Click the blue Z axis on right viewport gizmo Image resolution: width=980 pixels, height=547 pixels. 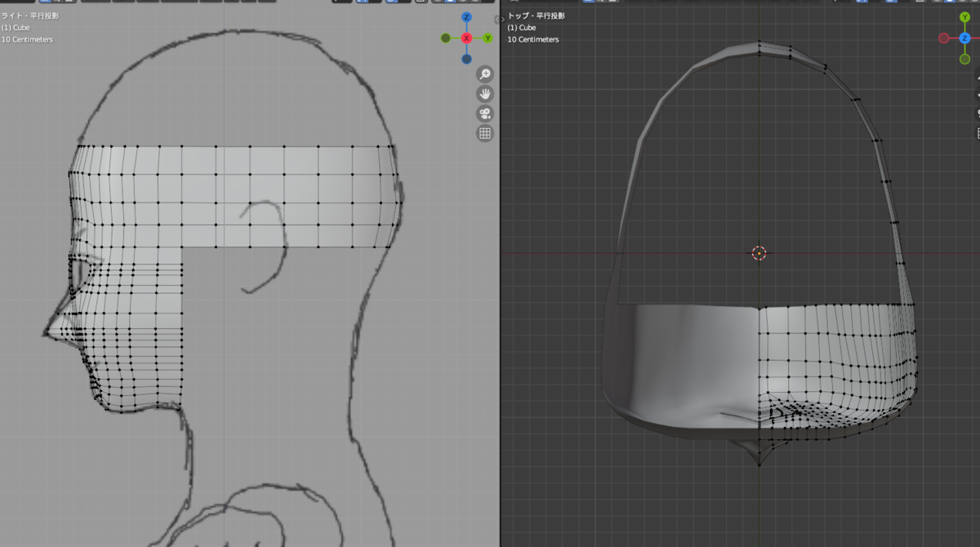point(964,38)
